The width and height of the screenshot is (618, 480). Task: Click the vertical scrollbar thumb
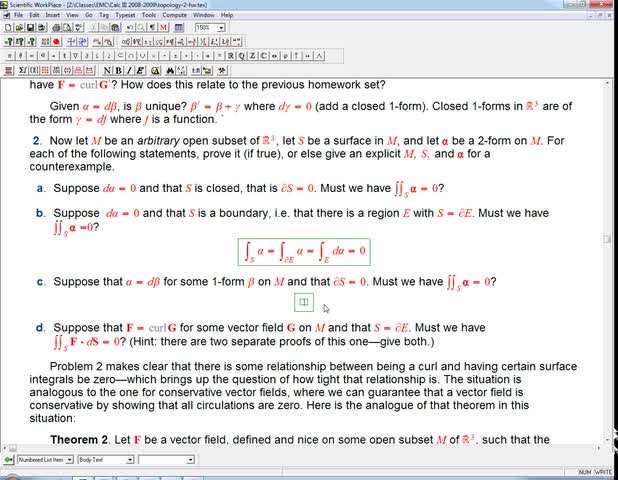pyautogui.click(x=607, y=239)
